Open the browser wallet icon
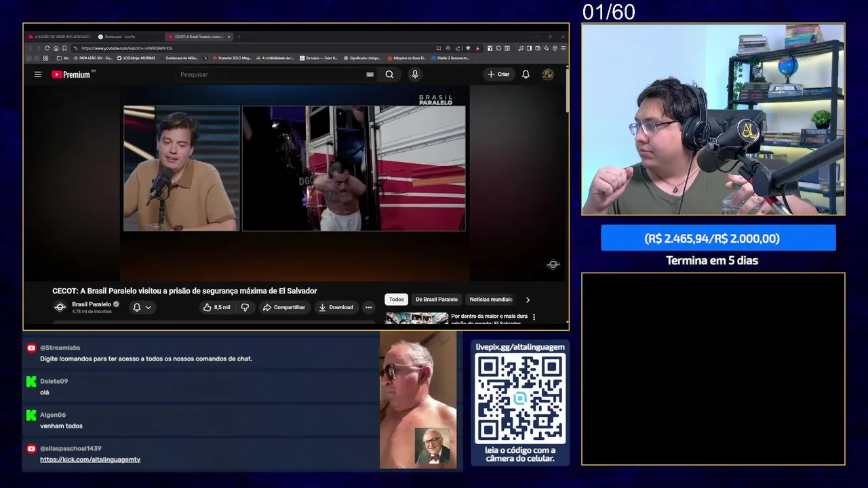This screenshot has height=488, width=868. tap(538, 48)
